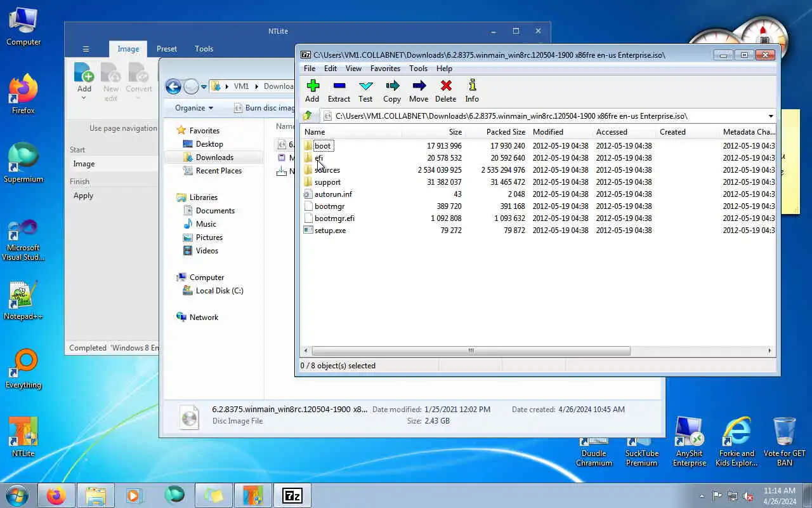The image size is (812, 508).
Task: Click Burn disc image in Explorer toolbar
Action: click(265, 108)
